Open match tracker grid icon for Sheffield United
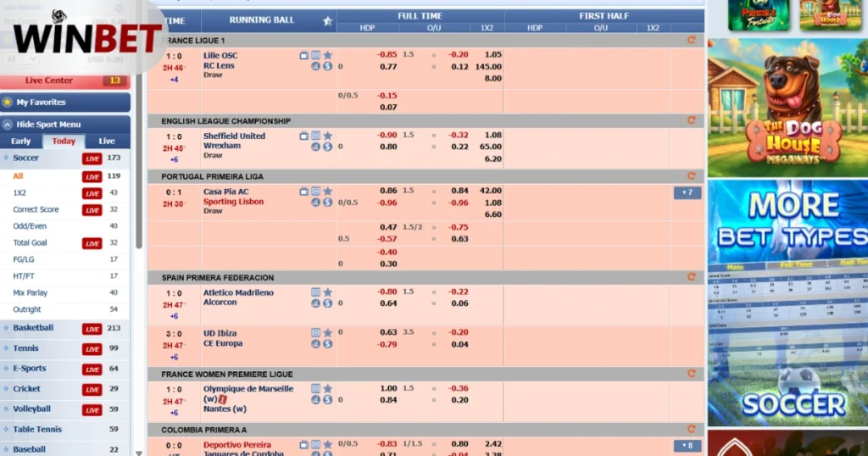Screen dimensions: 868x456 315,136
